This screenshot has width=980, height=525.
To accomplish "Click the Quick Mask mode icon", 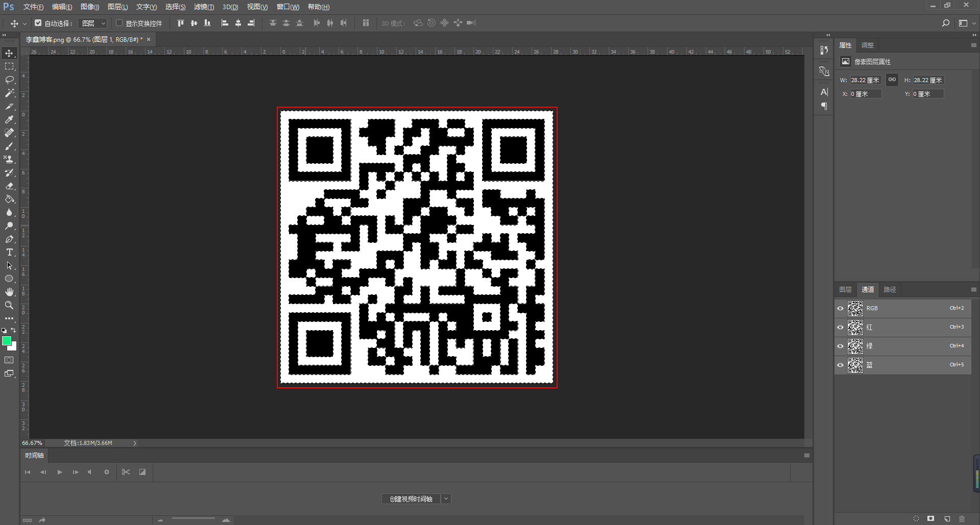I will pyautogui.click(x=9, y=360).
